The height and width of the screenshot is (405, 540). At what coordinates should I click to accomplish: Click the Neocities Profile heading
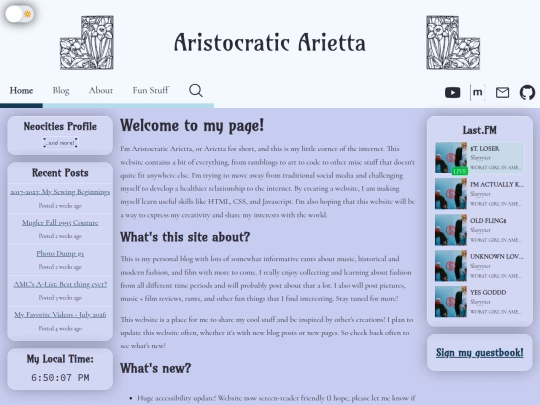point(60,126)
